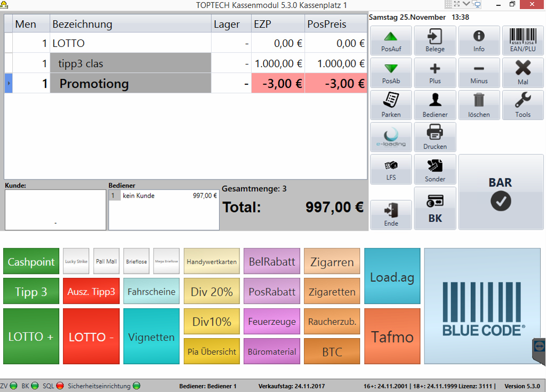Image resolution: width=546 pixels, height=392 pixels.
Task: Click the EZP column header
Action: coord(278,24)
